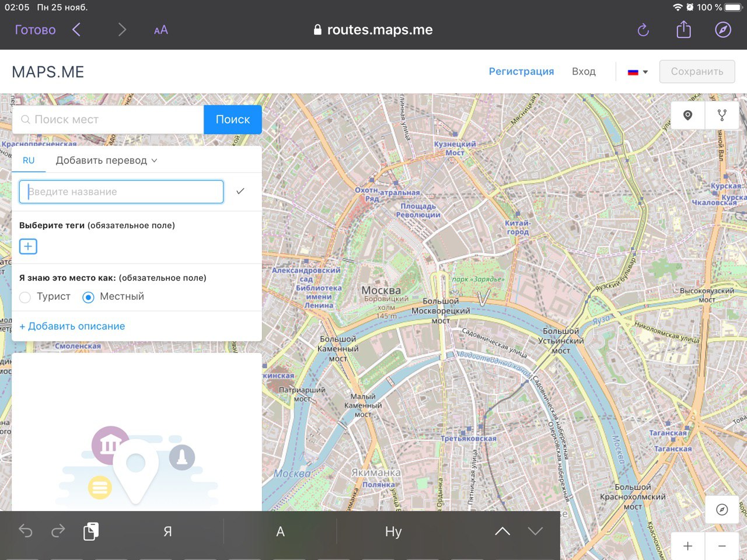Click the add tag plus icon

(28, 246)
